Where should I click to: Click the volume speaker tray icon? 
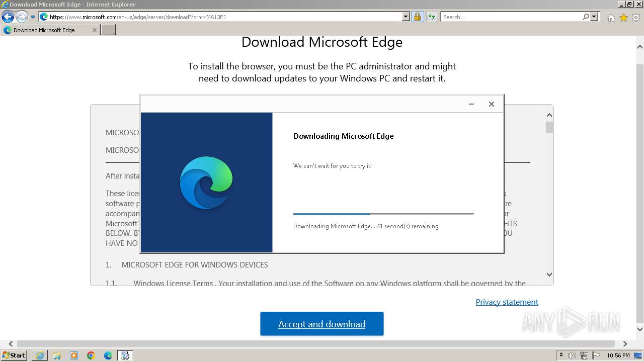(573, 355)
